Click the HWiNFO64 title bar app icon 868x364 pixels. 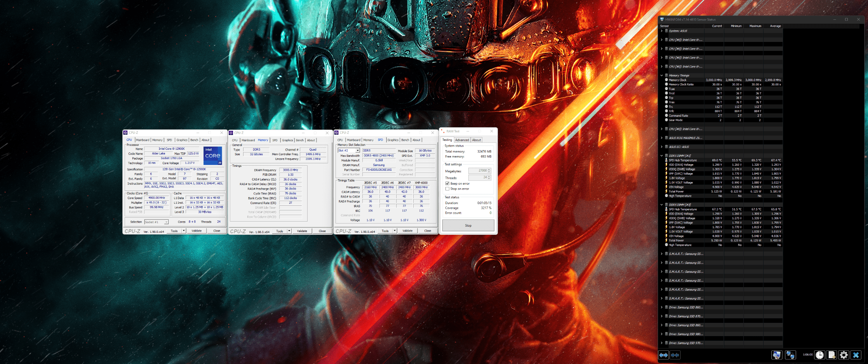pos(662,19)
